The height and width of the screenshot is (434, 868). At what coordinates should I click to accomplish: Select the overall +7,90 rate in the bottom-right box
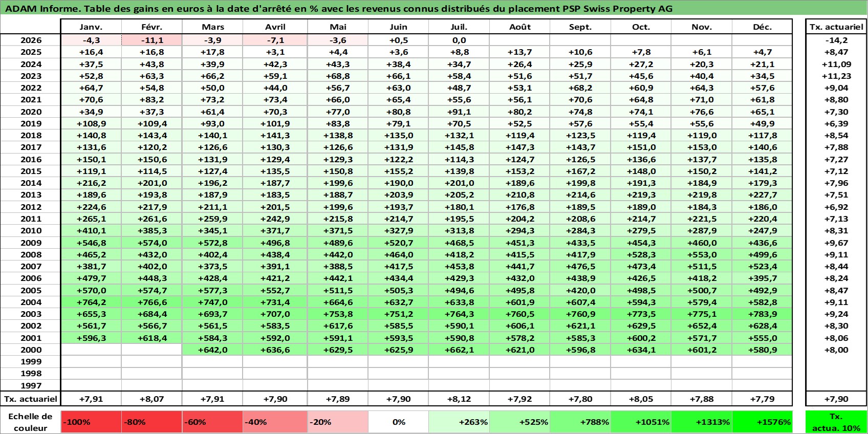[836, 399]
